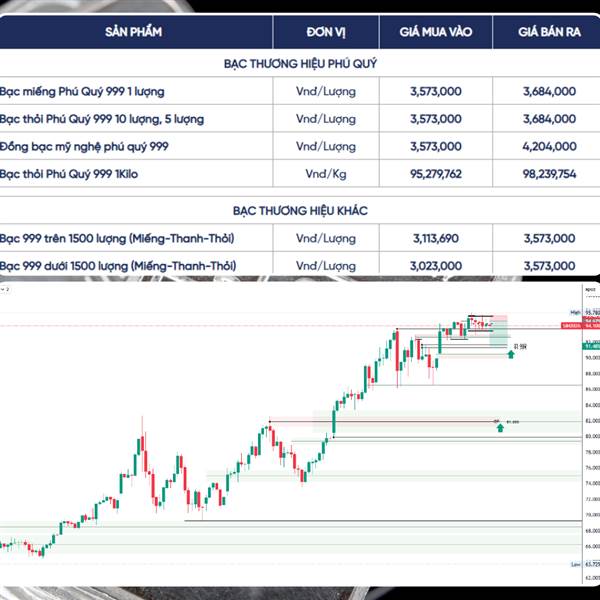
Task: Collapse the chart legend chevron
Action: 3,290
